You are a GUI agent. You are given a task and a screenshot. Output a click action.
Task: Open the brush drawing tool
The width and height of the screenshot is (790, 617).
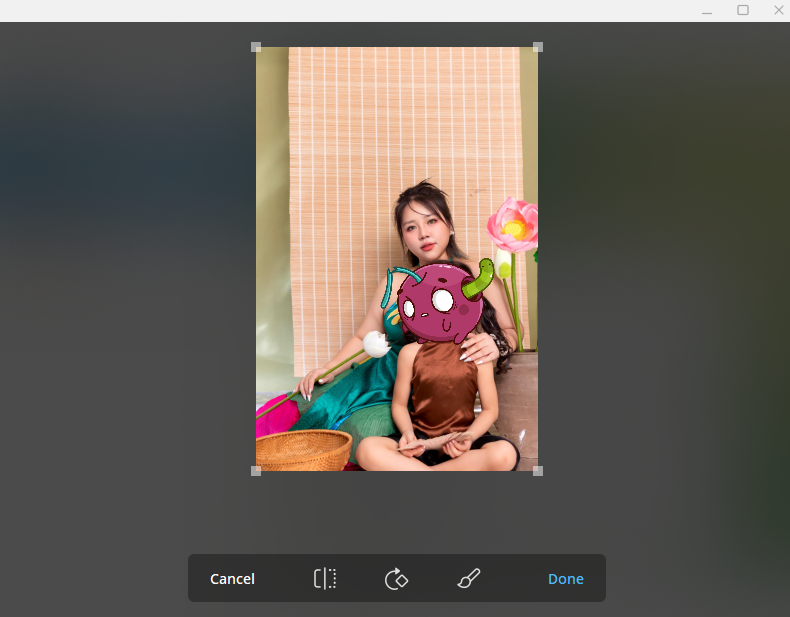468,578
